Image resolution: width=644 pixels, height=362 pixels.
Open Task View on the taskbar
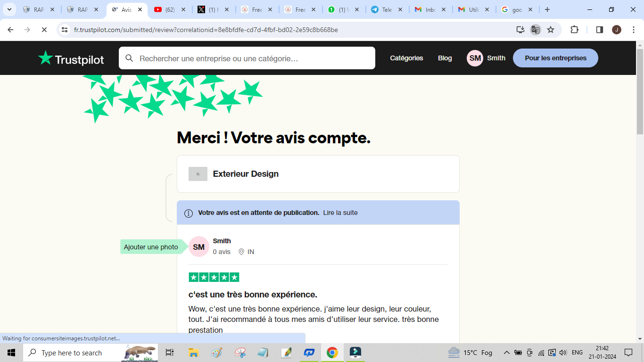[x=170, y=353]
